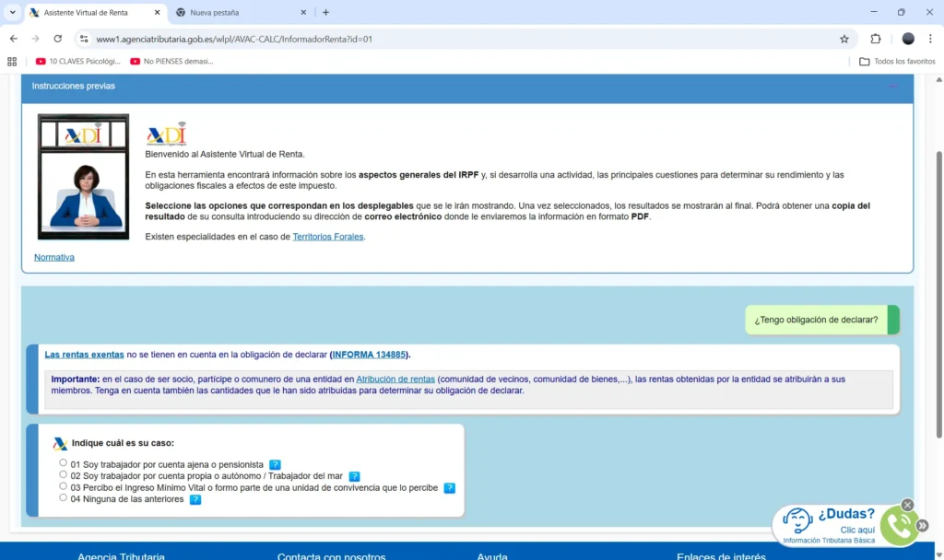This screenshot has height=560, width=944.
Task: Bookmark the page with the star icon
Action: point(844,39)
